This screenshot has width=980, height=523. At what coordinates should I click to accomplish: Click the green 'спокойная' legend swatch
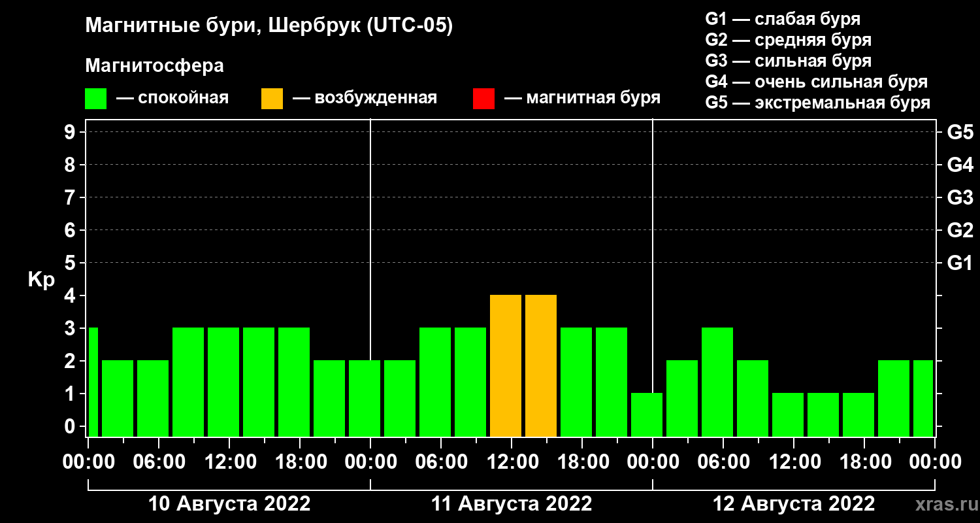95,99
